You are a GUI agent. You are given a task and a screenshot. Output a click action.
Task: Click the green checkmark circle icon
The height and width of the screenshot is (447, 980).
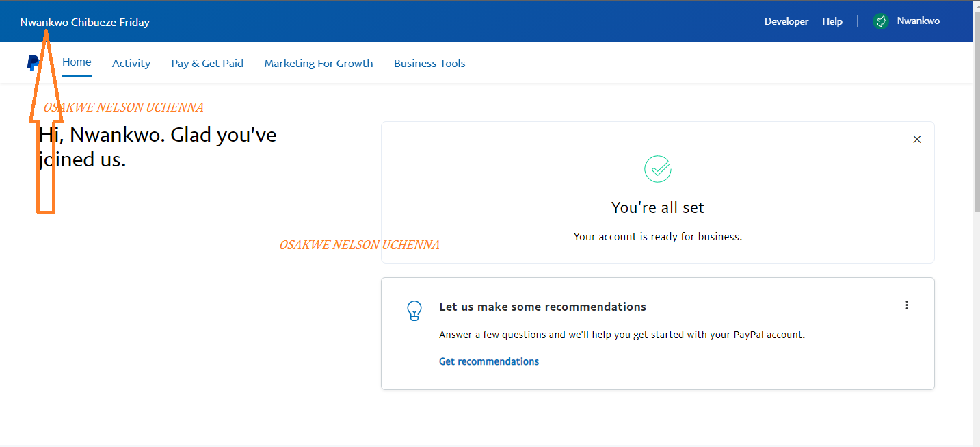[658, 168]
